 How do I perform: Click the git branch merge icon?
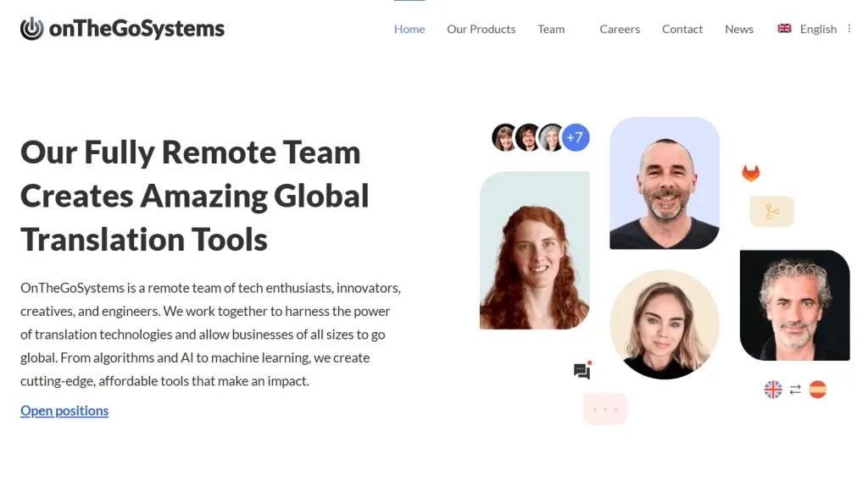pyautogui.click(x=771, y=211)
